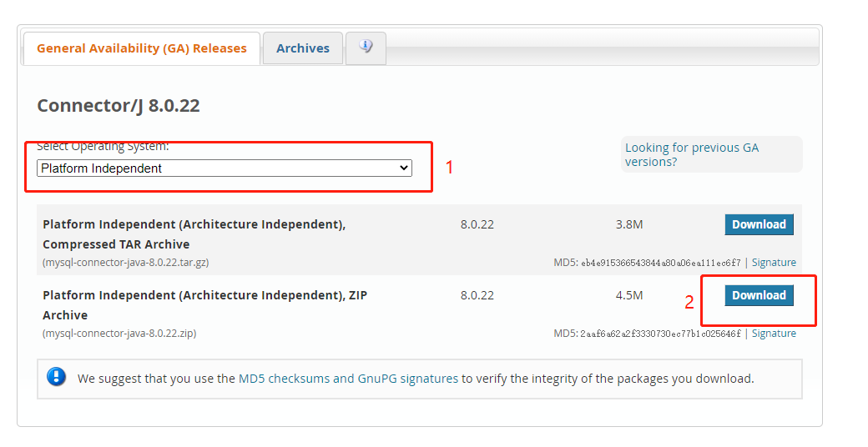Select version 8.0.22 in TAR row

477,224
